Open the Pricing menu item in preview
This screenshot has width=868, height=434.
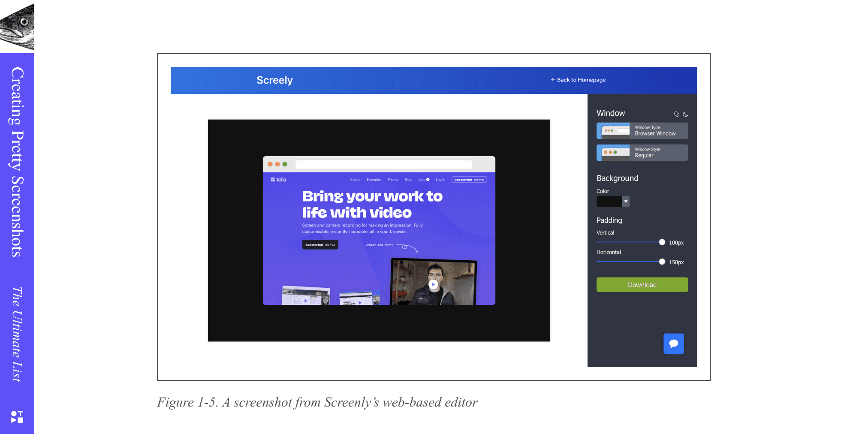[x=393, y=180]
